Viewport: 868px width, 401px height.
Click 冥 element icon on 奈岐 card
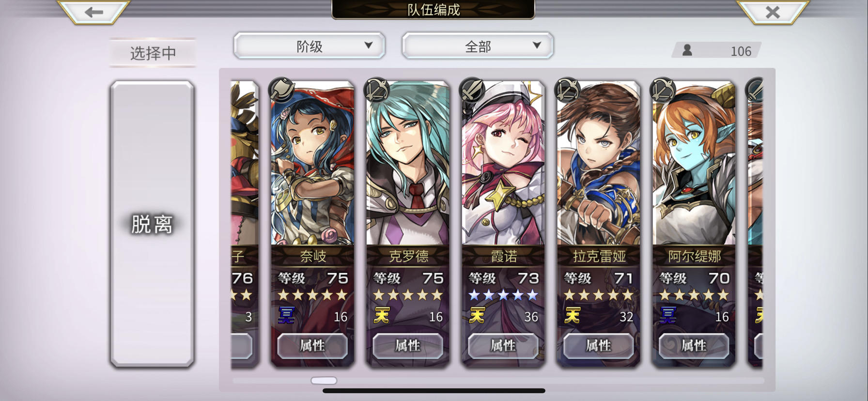(286, 316)
